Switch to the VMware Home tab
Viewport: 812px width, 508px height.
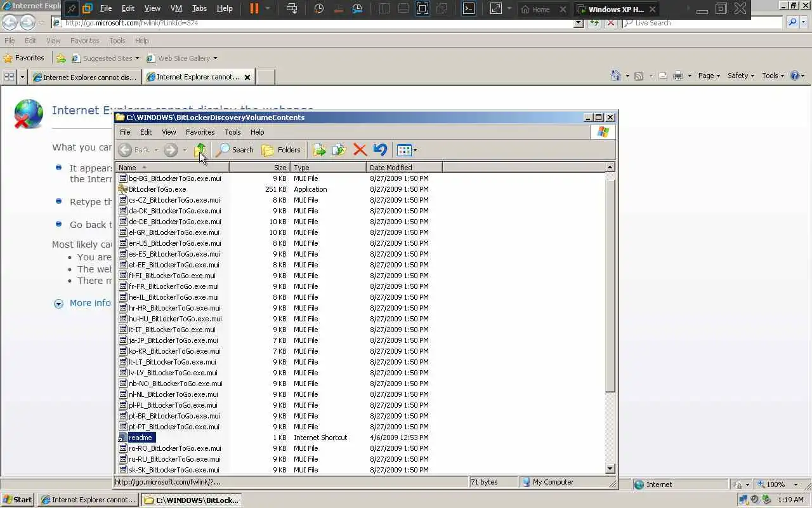536,10
